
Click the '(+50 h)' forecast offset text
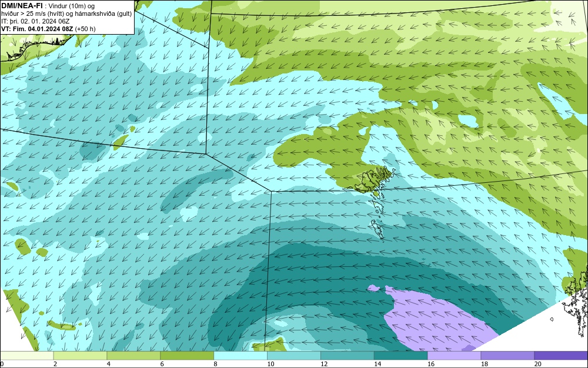(x=85, y=29)
